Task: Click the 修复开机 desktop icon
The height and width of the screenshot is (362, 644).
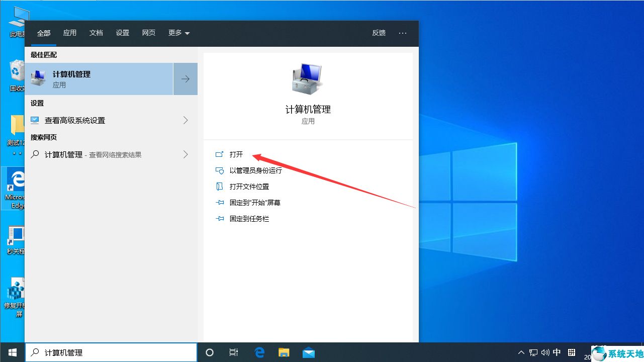Action: point(15,298)
